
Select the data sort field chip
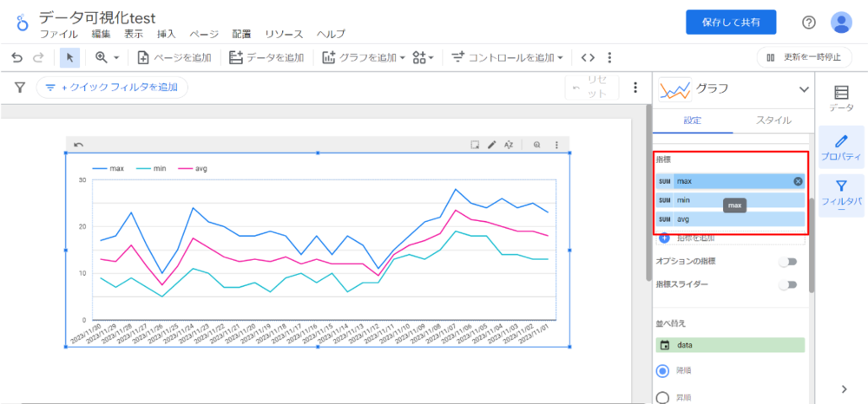click(x=731, y=345)
